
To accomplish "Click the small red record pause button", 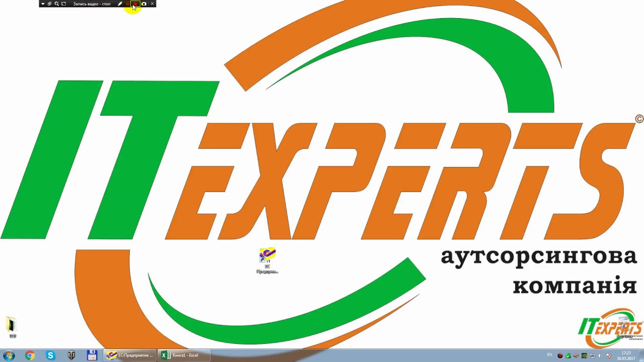I will click(x=127, y=4).
